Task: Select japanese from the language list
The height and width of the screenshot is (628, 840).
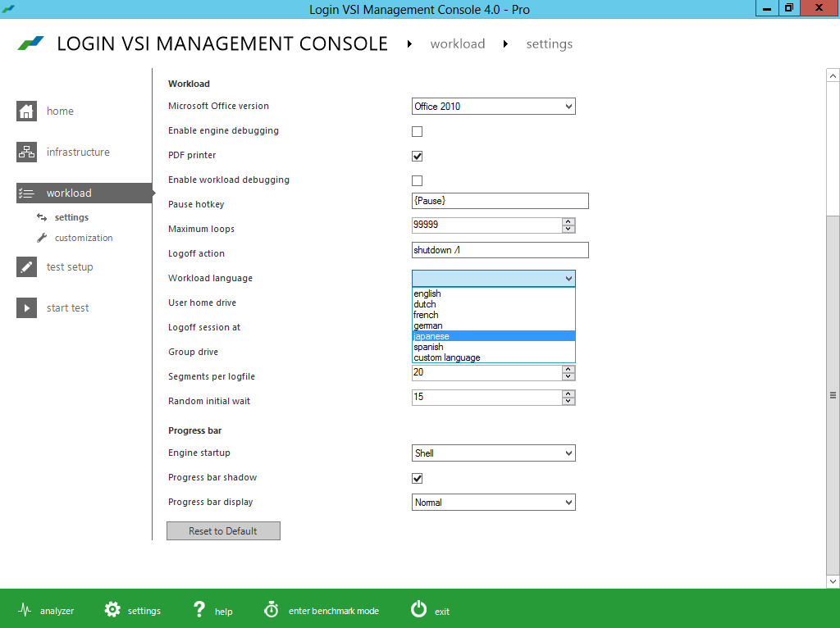Action: (432, 336)
